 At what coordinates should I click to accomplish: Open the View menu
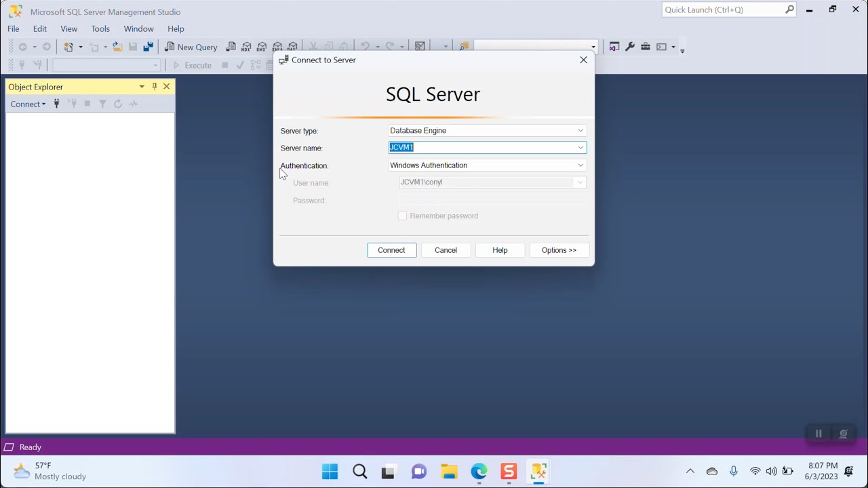coord(69,29)
